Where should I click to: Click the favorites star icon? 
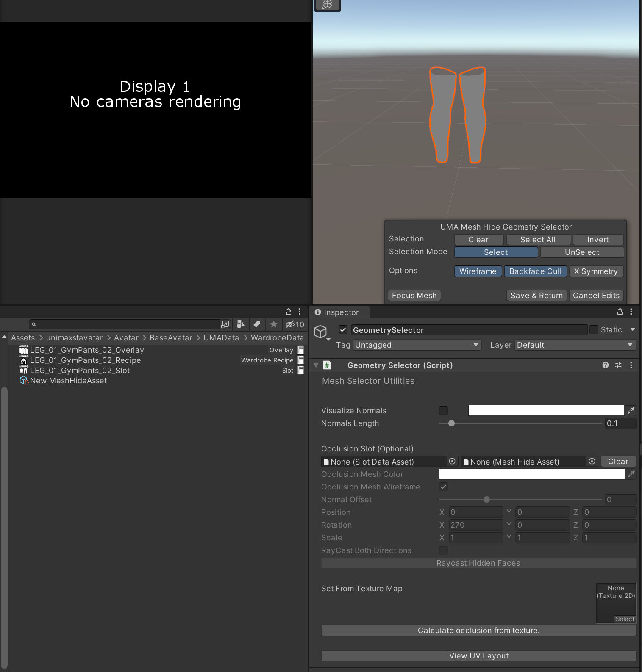pos(274,324)
